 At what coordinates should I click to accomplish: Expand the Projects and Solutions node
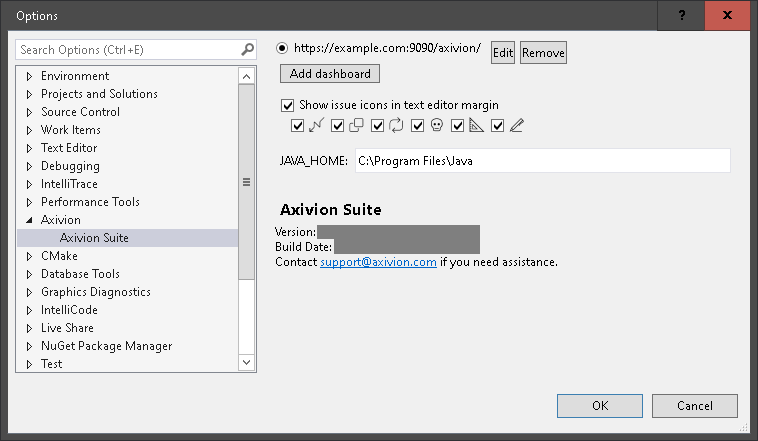pos(29,94)
